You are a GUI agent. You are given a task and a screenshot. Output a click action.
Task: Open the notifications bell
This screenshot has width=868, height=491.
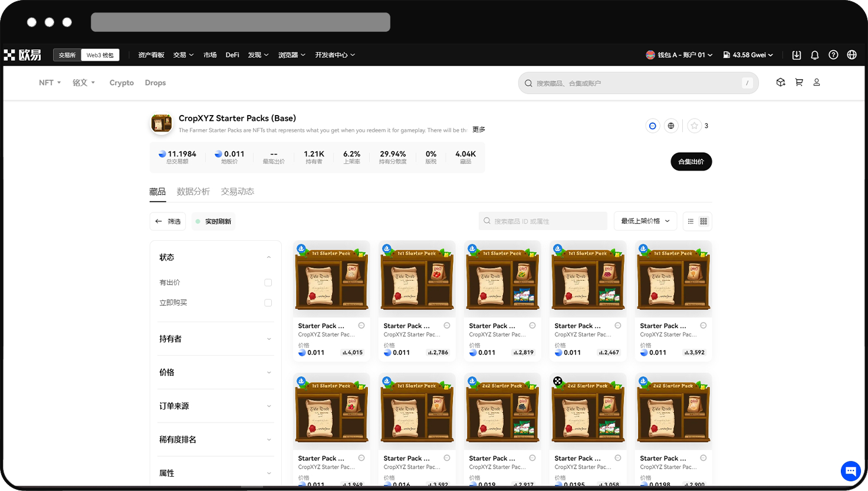pyautogui.click(x=815, y=55)
